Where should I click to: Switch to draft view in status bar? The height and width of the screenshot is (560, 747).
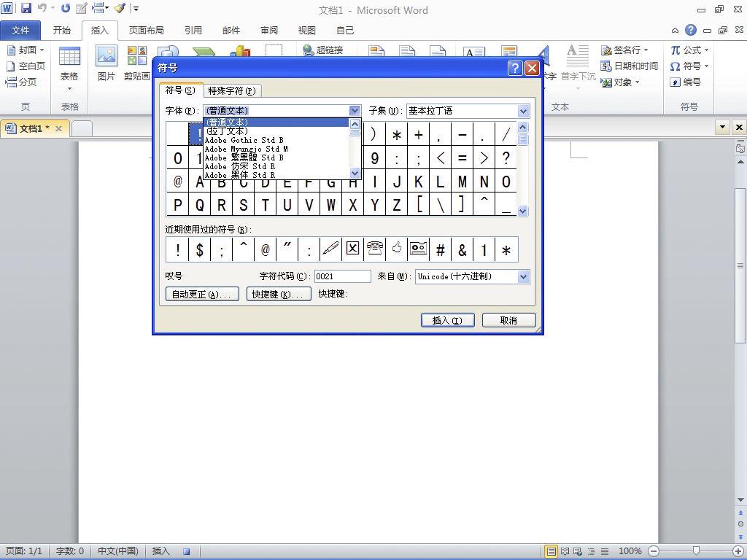point(605,551)
